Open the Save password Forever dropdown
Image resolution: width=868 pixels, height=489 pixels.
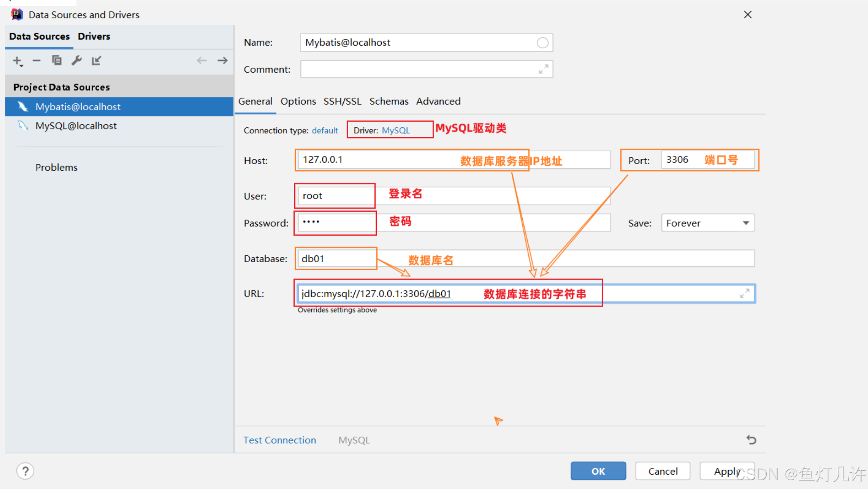point(707,223)
